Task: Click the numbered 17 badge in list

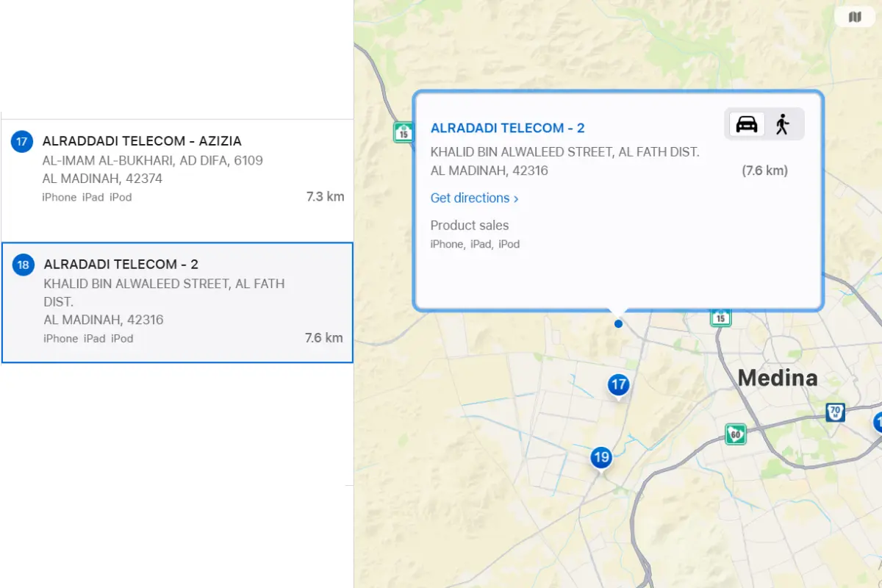Action: pos(22,141)
